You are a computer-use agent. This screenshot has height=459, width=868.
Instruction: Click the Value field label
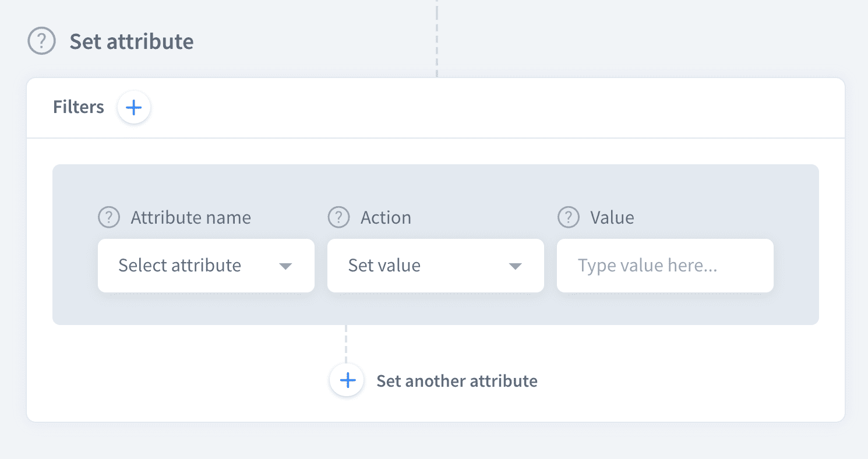612,218
